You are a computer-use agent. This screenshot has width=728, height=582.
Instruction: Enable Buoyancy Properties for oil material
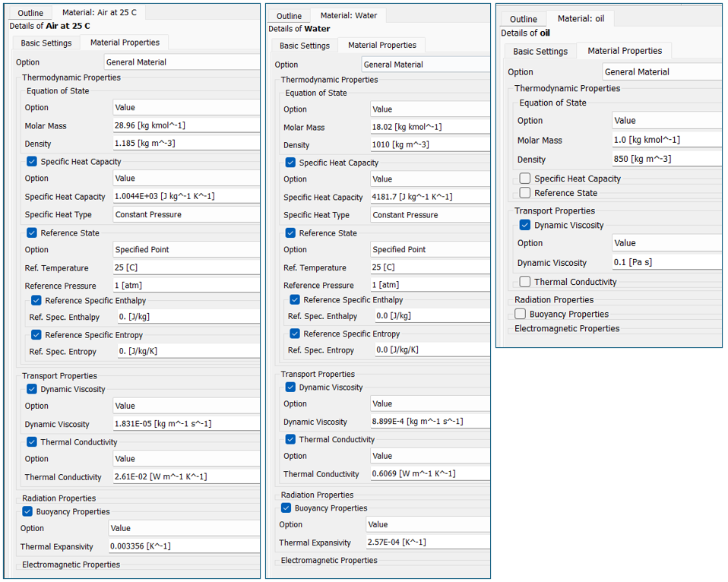(521, 314)
